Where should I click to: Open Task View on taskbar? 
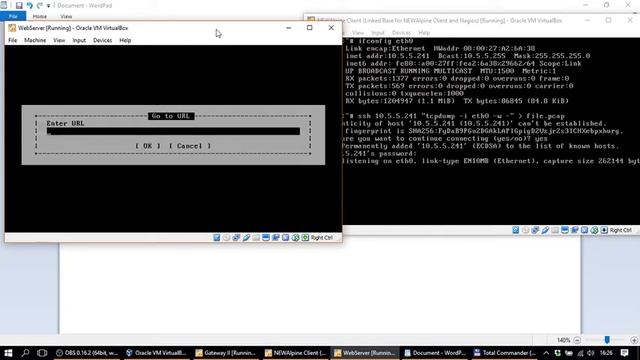[42, 353]
